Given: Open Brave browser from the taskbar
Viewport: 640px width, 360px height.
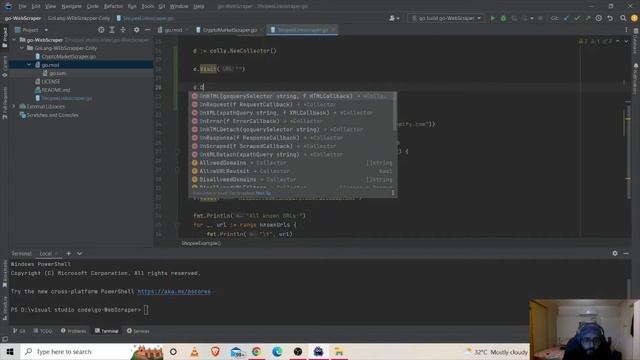Looking at the screenshot, I should point(215,351).
